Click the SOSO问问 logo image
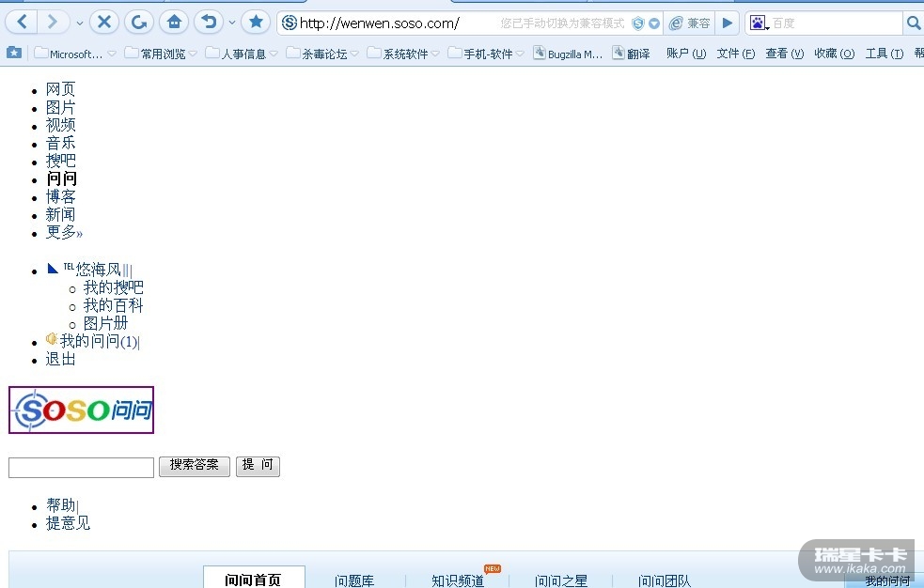This screenshot has height=588, width=924. (x=82, y=410)
